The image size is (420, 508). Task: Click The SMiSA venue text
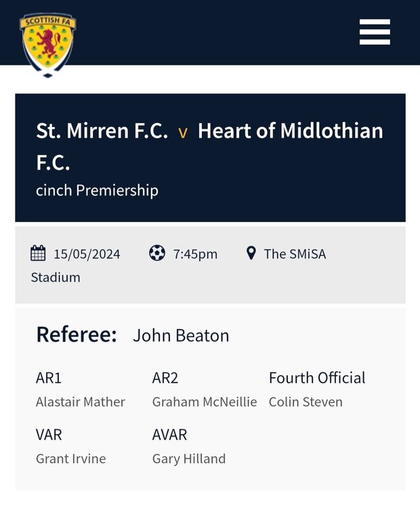(295, 254)
